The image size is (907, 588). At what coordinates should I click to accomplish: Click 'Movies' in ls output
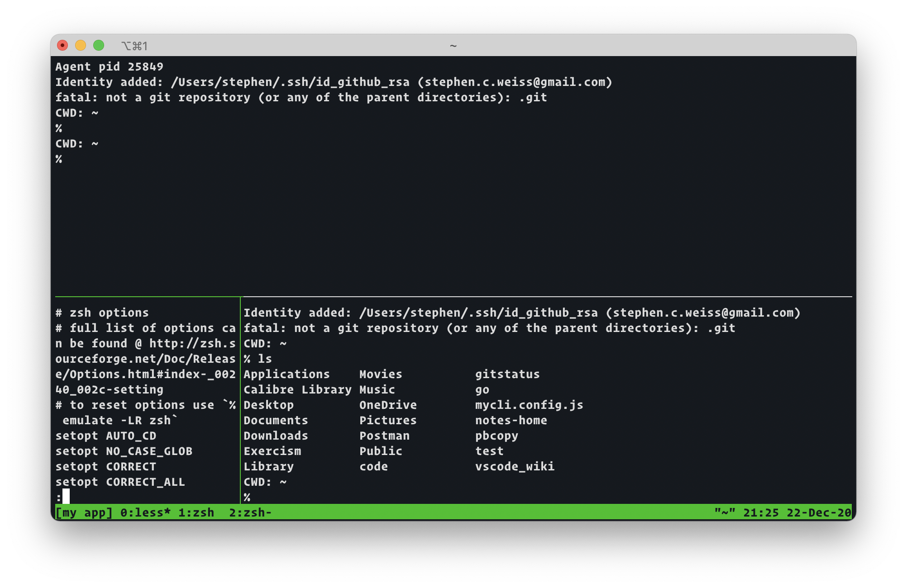click(381, 374)
